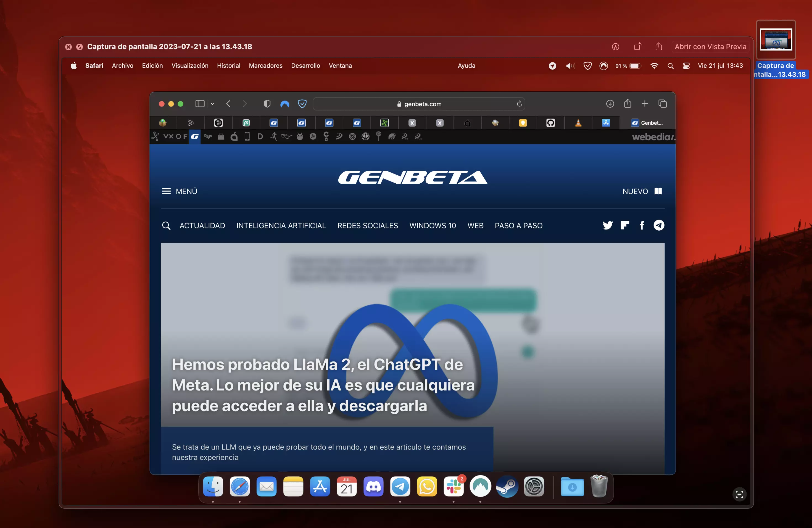Toggle the Safari sidebar button
Viewport: 812px width, 528px height.
(200, 104)
